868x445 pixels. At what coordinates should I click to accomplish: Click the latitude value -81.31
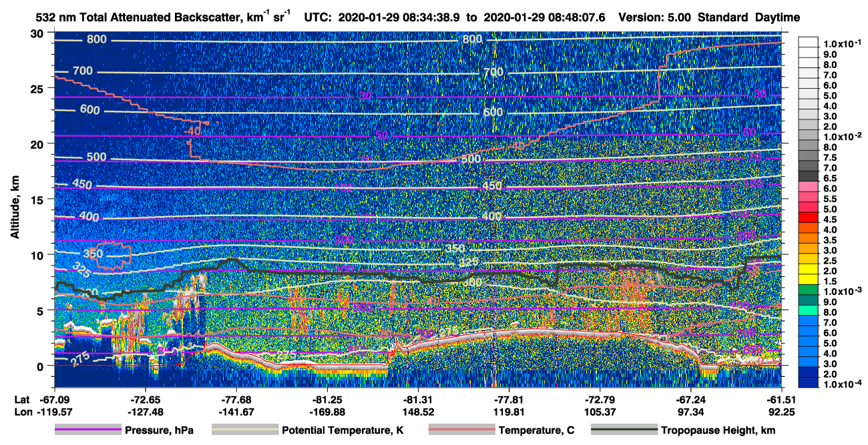point(418,400)
